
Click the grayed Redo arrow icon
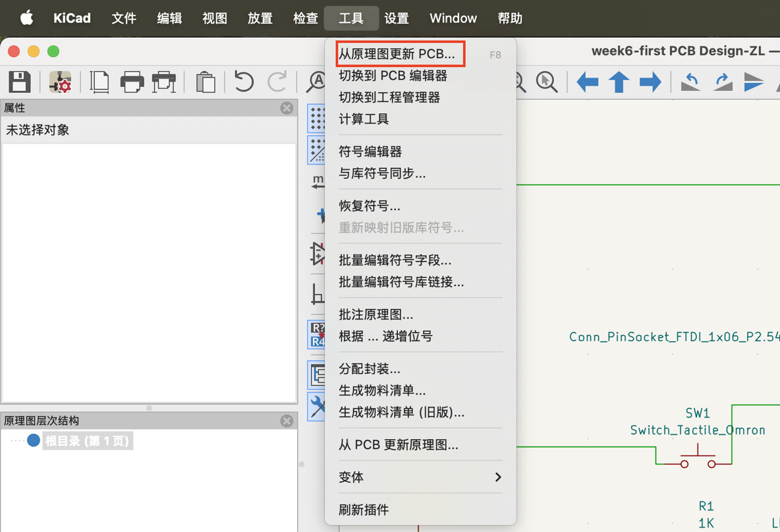(x=277, y=82)
